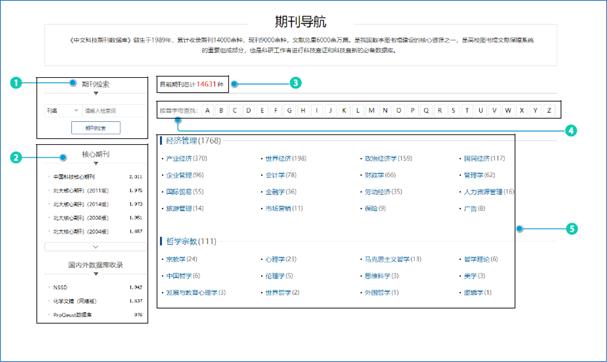Select 北大核心期刊 (2008版) filter

(x=81, y=218)
